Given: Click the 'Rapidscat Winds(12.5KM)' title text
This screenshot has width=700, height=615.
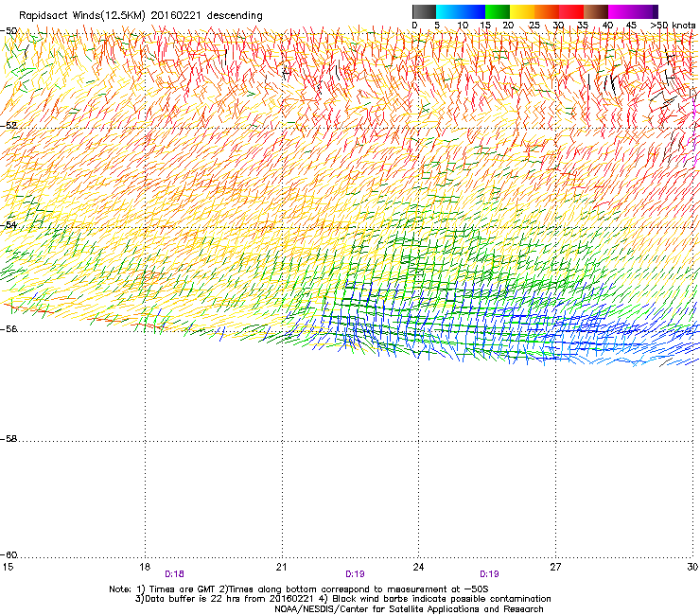Looking at the screenshot, I should [81, 16].
